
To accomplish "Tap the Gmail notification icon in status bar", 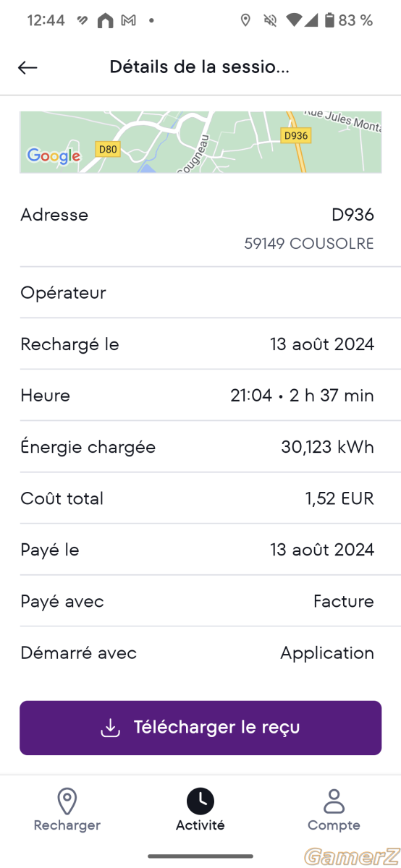I will [128, 21].
